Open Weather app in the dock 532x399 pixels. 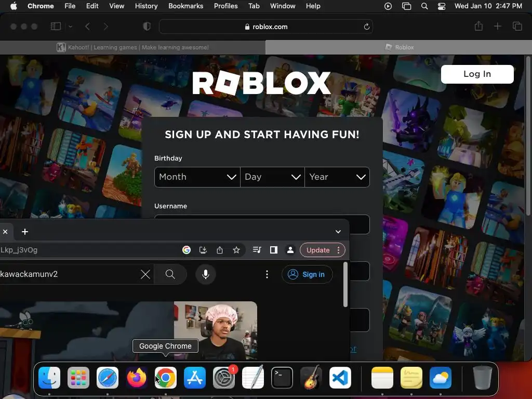click(x=441, y=377)
